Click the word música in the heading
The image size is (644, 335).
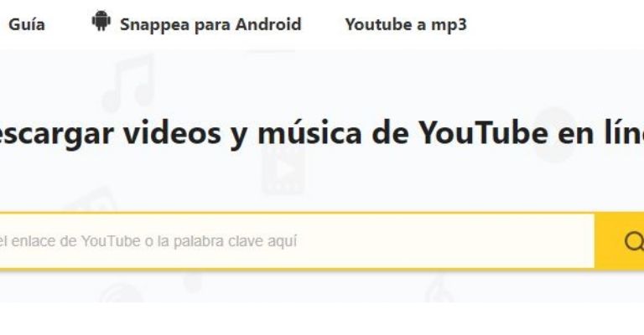click(x=310, y=132)
